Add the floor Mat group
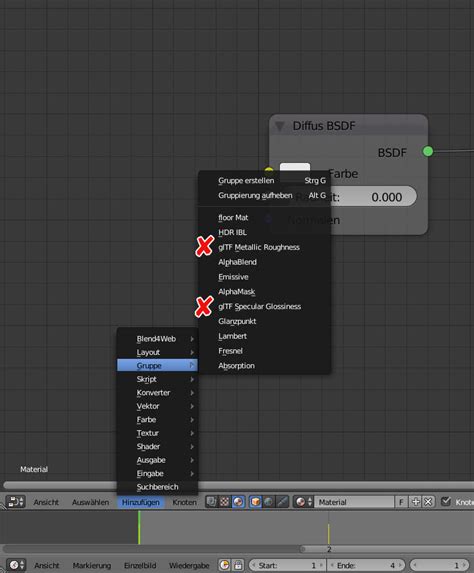 tap(265, 218)
